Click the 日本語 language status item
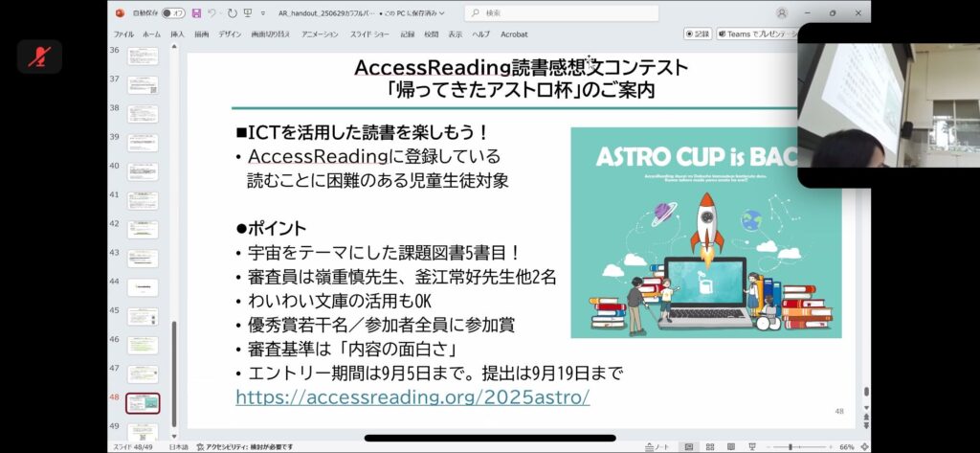The width and height of the screenshot is (980, 453). point(179,446)
